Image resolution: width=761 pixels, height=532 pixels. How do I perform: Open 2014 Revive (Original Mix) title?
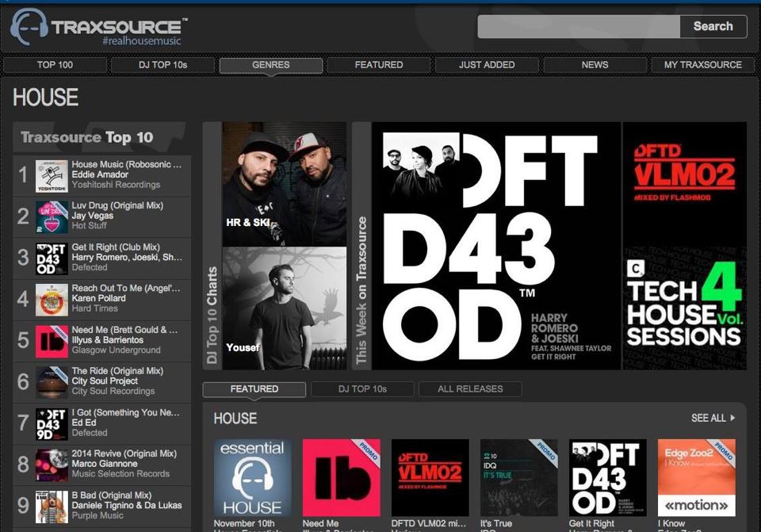tap(124, 454)
